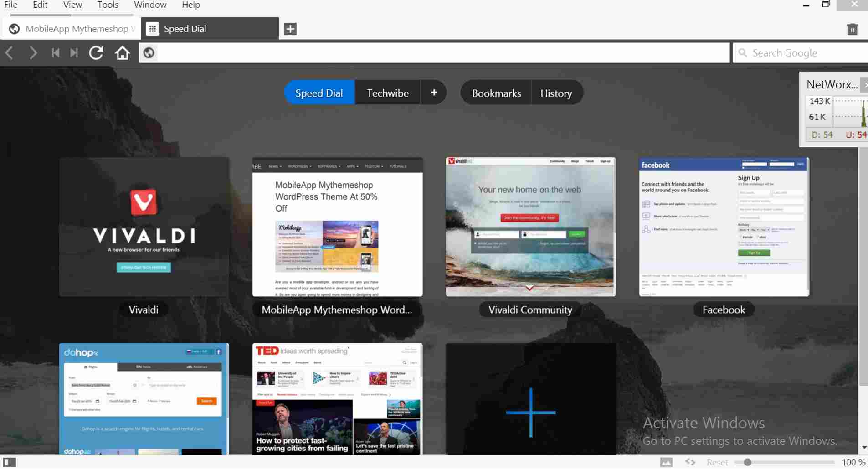
Task: Toggle images icon in the status bar
Action: pos(666,462)
